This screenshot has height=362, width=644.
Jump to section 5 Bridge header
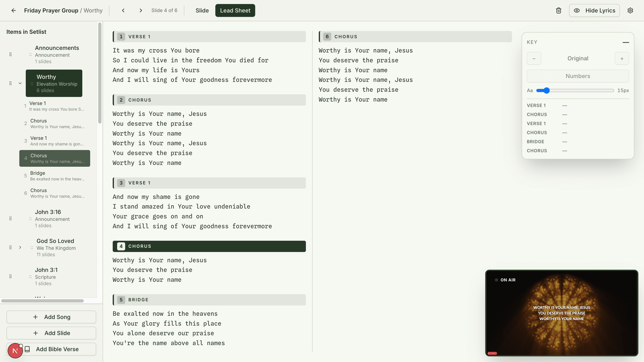coord(209,300)
